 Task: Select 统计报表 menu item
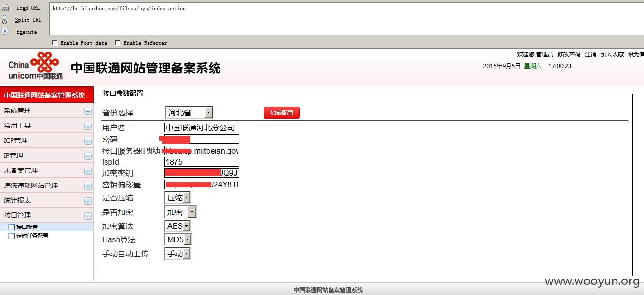(46, 200)
